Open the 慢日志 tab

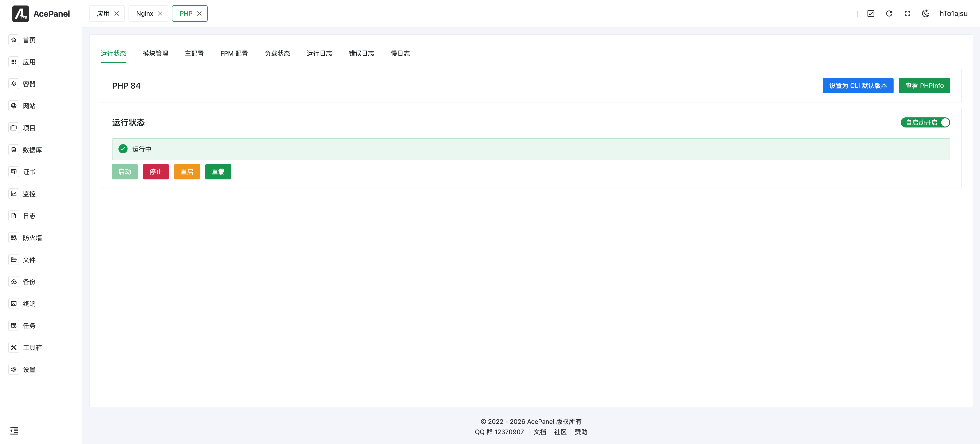[x=400, y=54]
